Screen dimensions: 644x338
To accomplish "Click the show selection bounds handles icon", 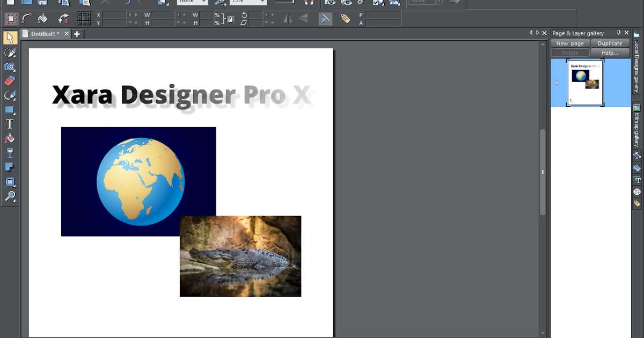I will click(11, 19).
